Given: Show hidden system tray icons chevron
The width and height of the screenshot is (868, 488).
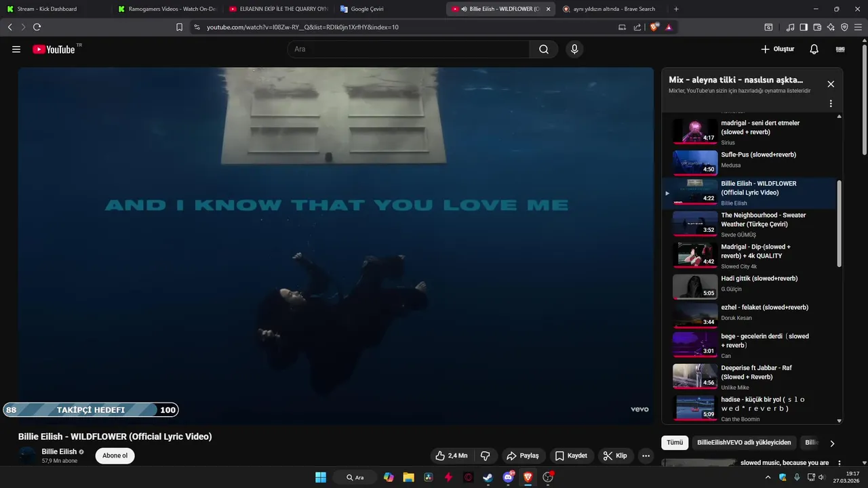Looking at the screenshot, I should 768,477.
